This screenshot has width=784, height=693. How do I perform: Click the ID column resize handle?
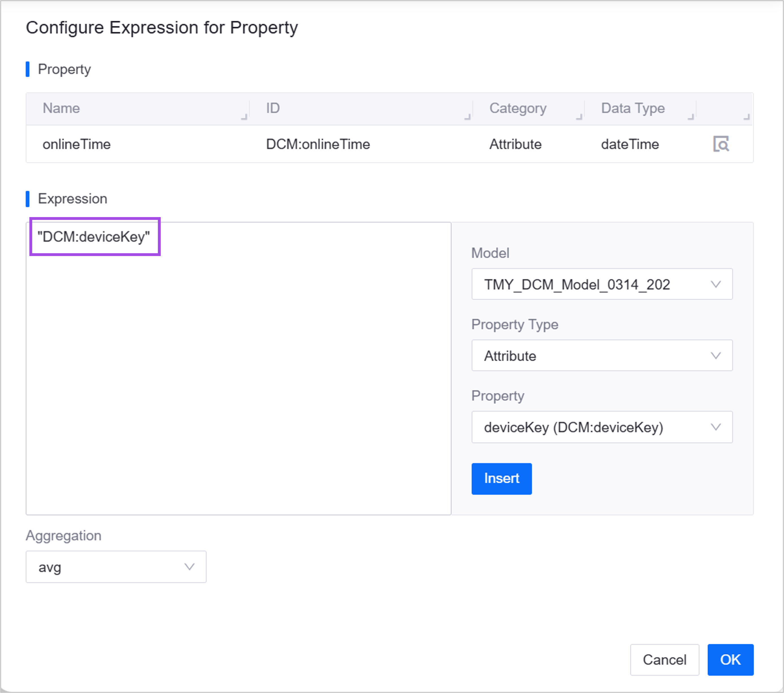tap(468, 117)
